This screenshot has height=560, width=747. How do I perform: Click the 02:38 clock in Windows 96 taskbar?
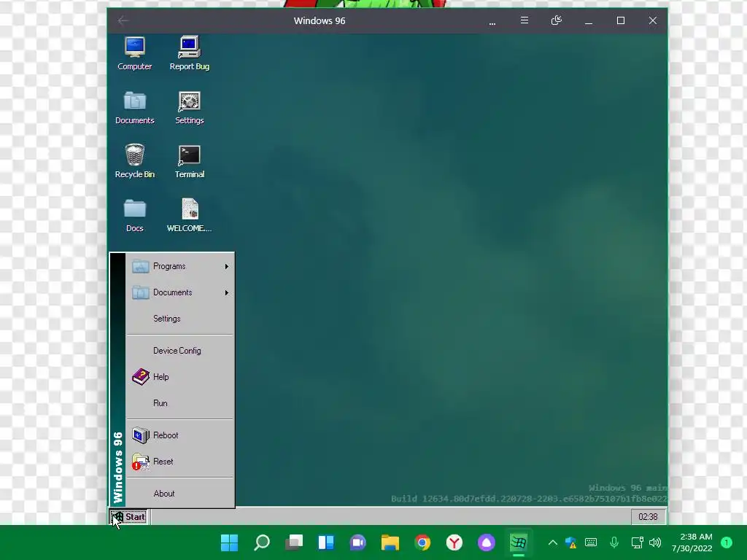pos(648,517)
